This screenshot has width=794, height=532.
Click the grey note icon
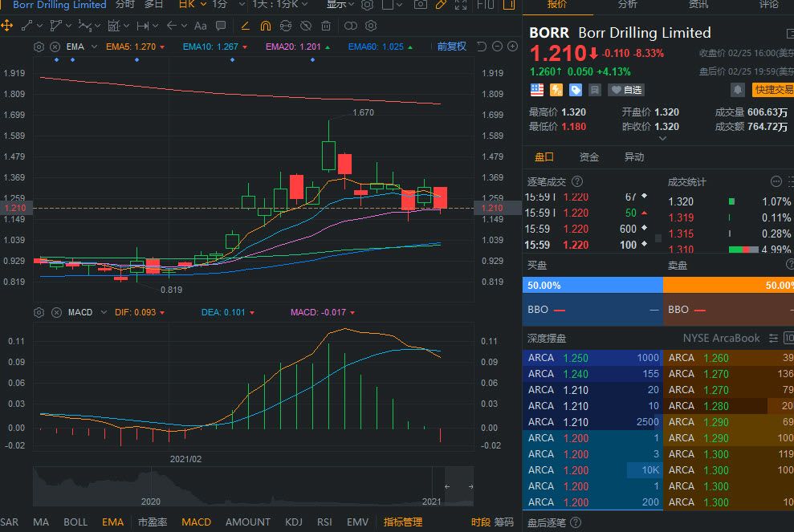(x=595, y=90)
